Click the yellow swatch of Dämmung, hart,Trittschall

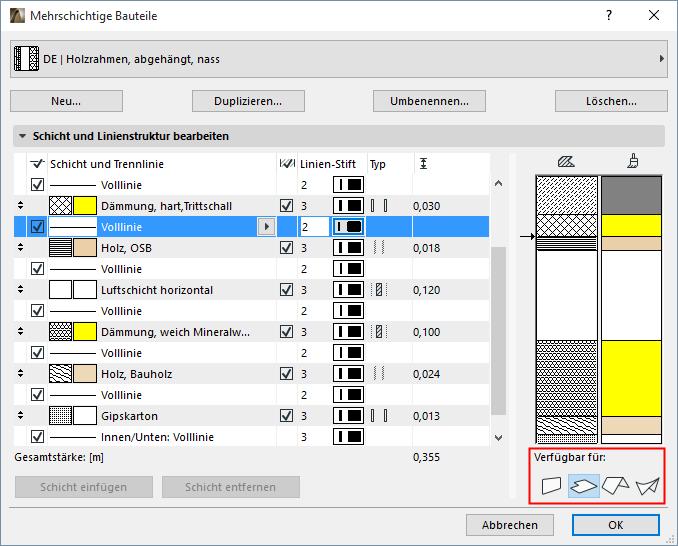[85, 206]
